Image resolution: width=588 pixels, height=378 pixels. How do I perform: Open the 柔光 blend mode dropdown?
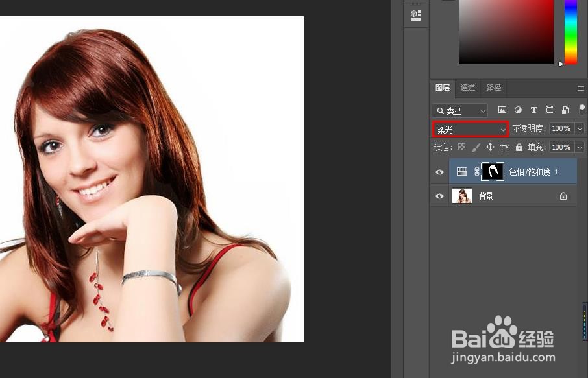tap(471, 130)
